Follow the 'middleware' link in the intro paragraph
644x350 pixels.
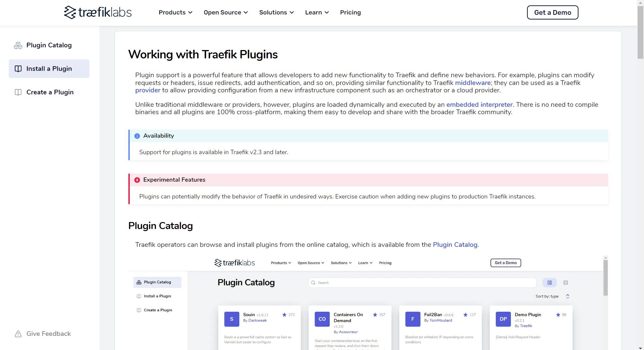click(473, 83)
